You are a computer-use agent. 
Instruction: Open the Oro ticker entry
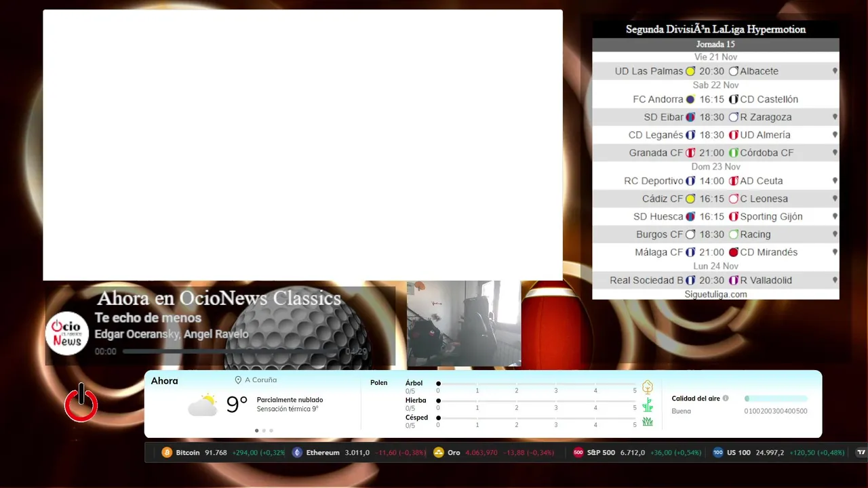[x=494, y=452]
